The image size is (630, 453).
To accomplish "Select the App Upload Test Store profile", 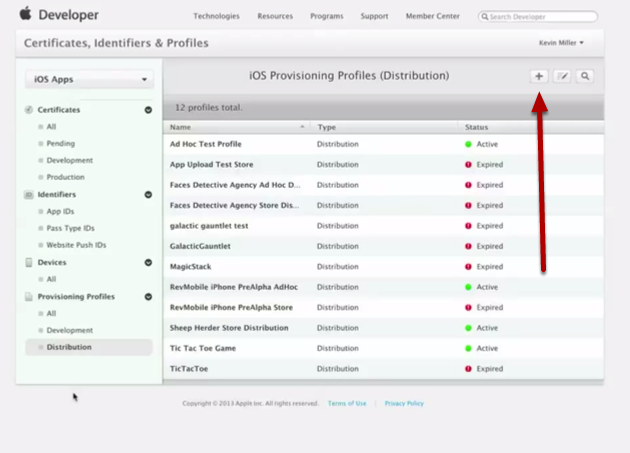I will (211, 164).
